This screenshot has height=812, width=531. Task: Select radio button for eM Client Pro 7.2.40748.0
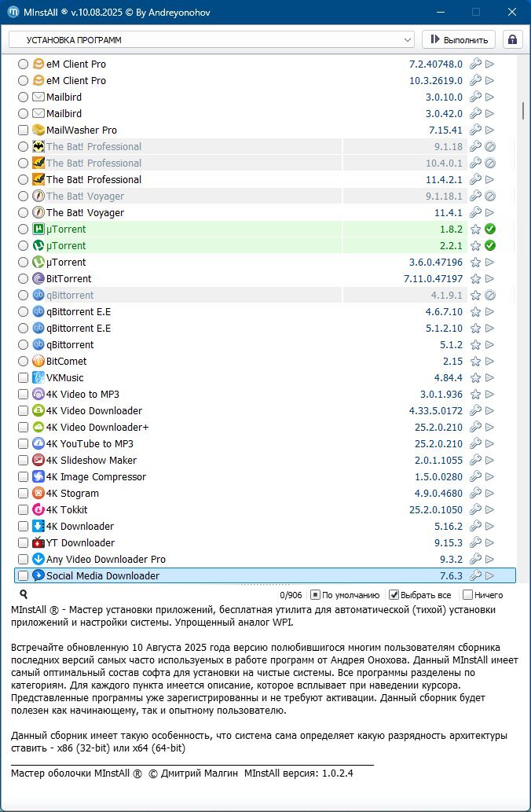click(23, 64)
